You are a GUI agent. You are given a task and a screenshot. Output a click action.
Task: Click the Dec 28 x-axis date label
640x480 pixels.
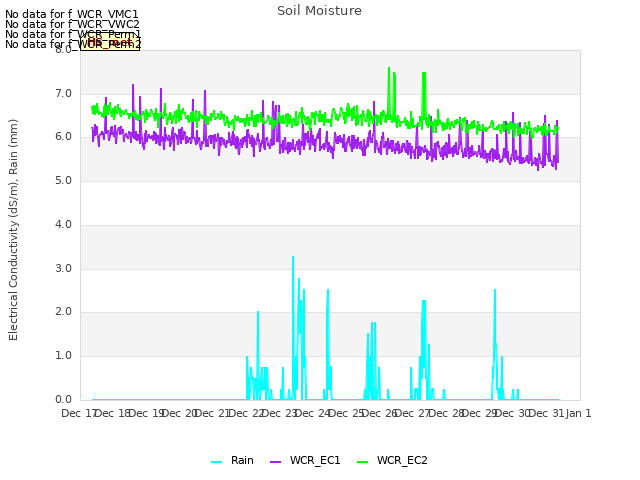click(x=447, y=413)
